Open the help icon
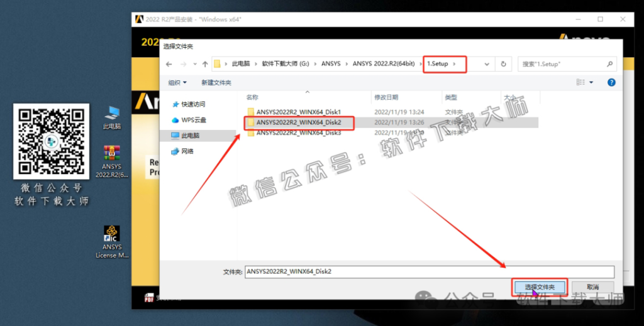644x326 pixels. click(x=611, y=82)
